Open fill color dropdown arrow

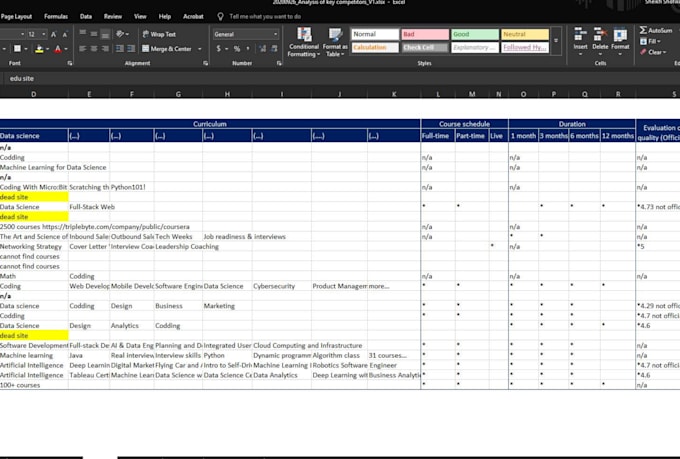[47, 49]
